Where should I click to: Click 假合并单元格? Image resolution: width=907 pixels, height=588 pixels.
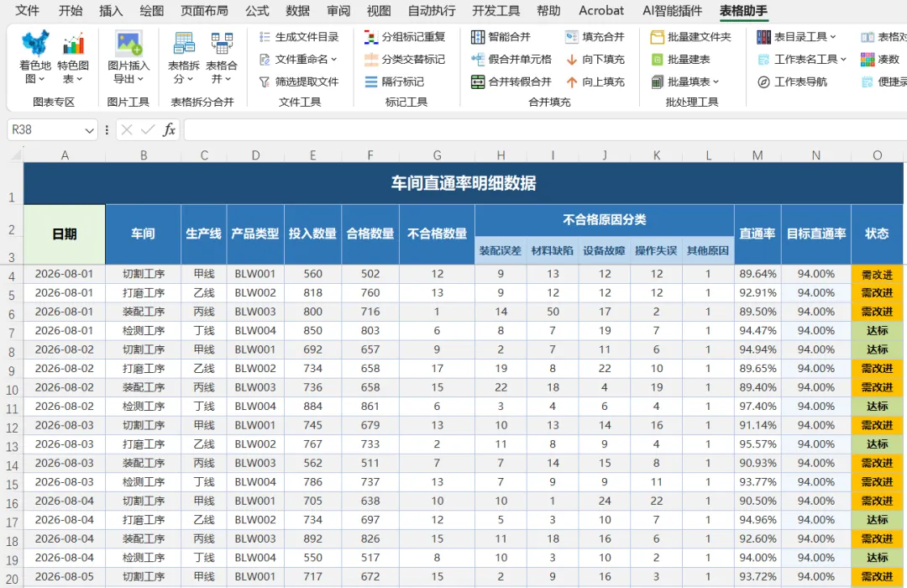click(511, 60)
